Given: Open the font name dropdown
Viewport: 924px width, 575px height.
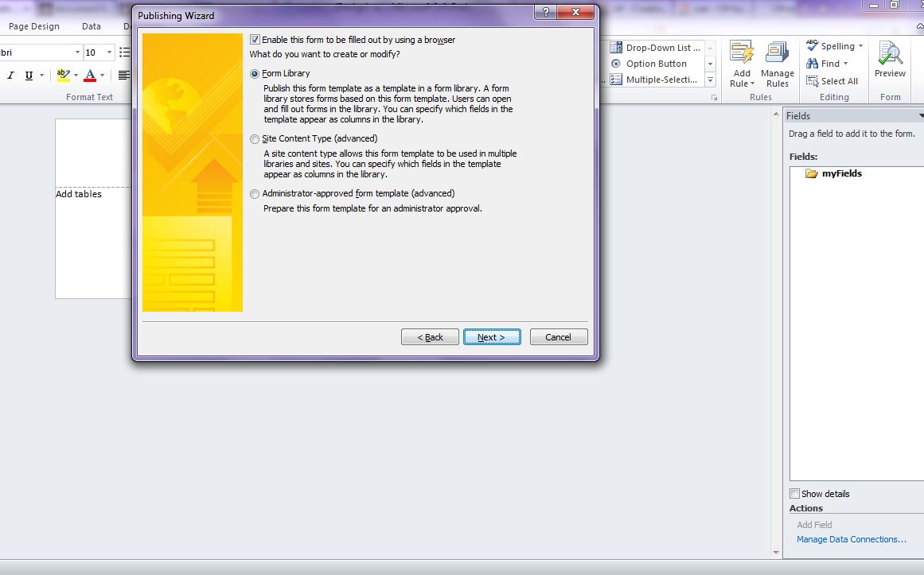Looking at the screenshot, I should pyautogui.click(x=77, y=52).
